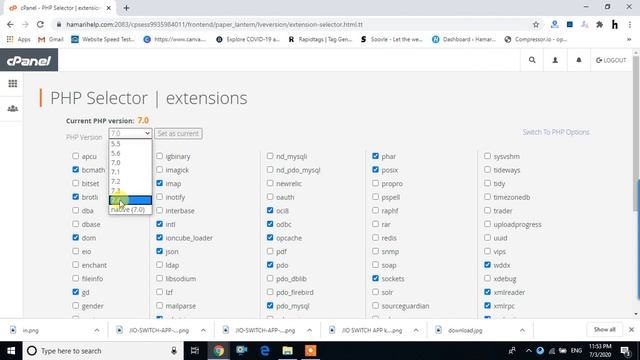
Task: Click the Set as current button
Action: coord(178,133)
